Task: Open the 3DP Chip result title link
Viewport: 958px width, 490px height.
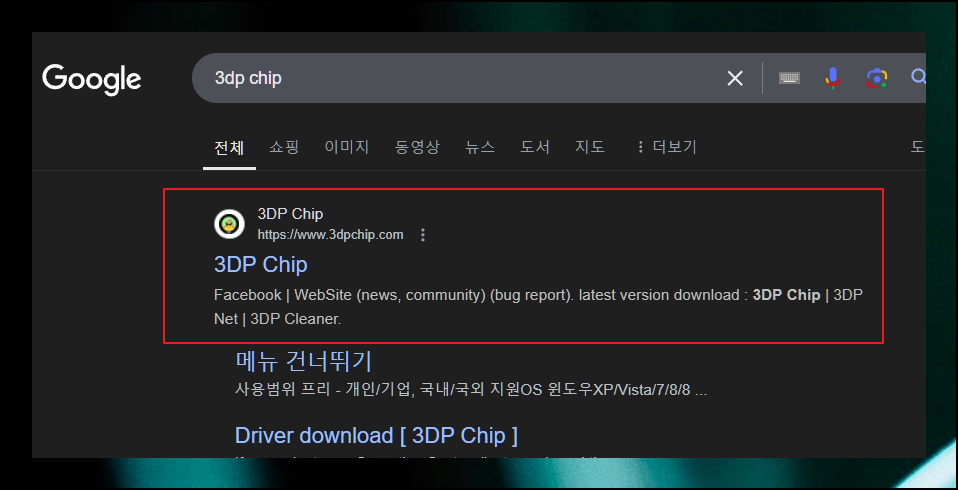Action: coord(261,265)
